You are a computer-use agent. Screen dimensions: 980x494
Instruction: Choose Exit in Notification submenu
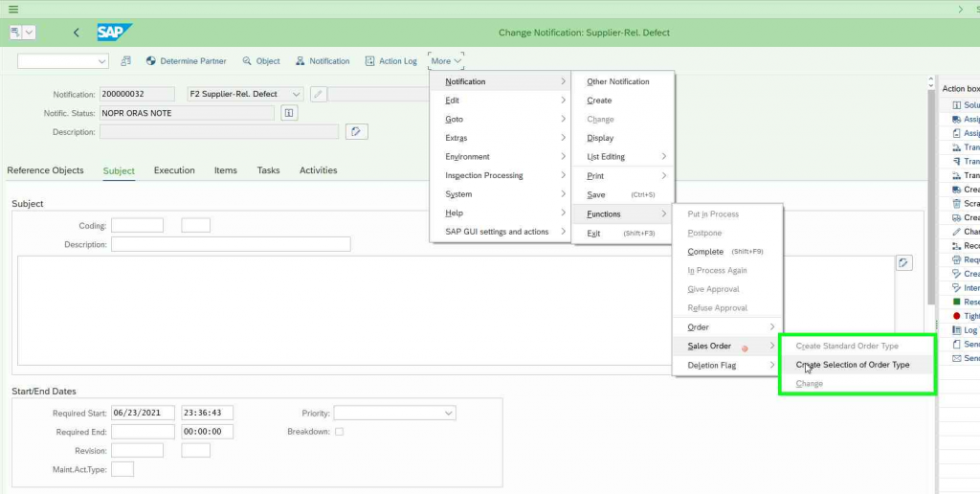pyautogui.click(x=622, y=234)
